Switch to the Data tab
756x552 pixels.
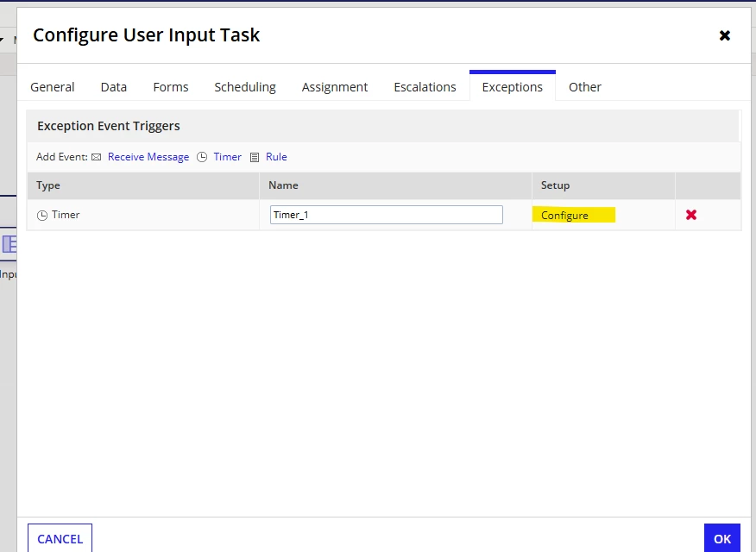tap(114, 87)
